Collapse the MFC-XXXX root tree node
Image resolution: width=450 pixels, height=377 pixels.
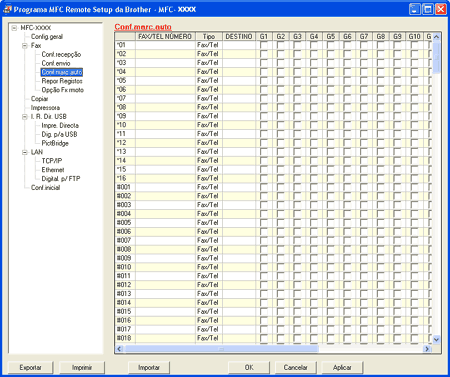point(14,28)
